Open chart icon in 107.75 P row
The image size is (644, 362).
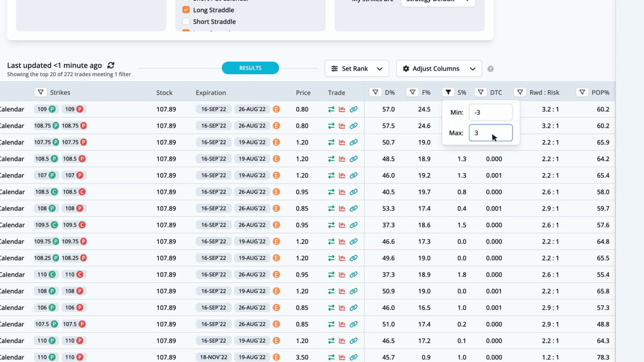pyautogui.click(x=342, y=142)
